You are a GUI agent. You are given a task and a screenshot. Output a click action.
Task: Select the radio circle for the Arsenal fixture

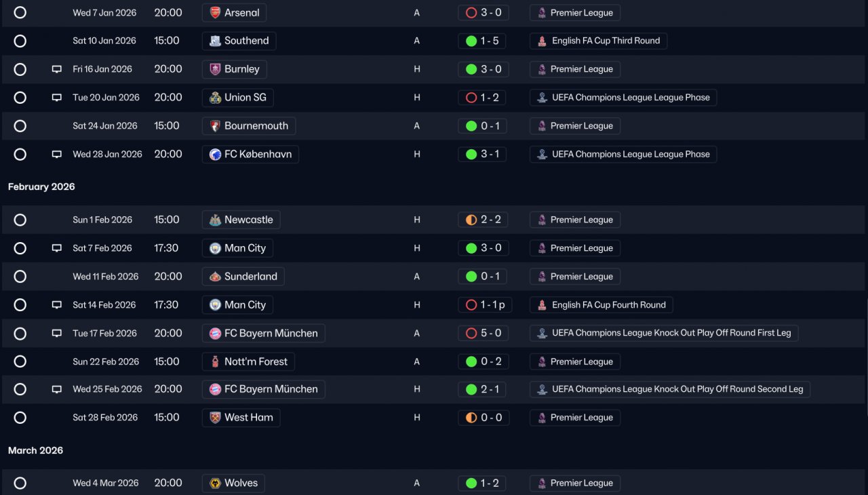[20, 12]
